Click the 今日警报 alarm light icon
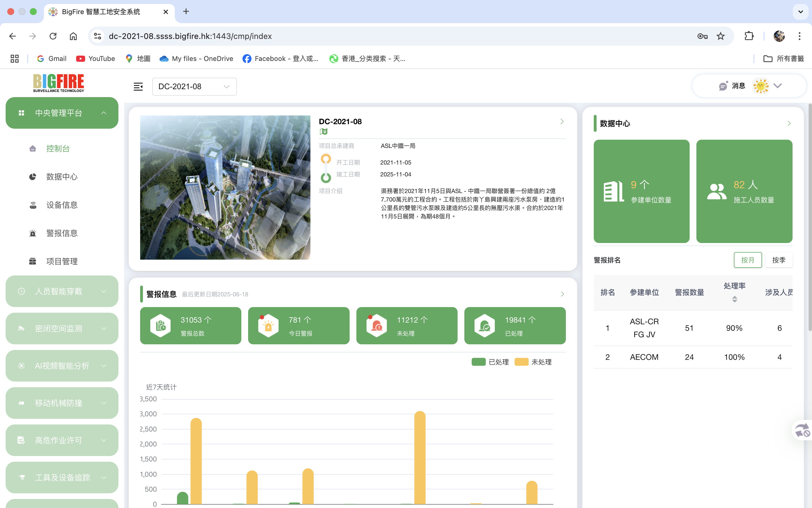Viewport: 812px width, 508px height. pos(268,326)
